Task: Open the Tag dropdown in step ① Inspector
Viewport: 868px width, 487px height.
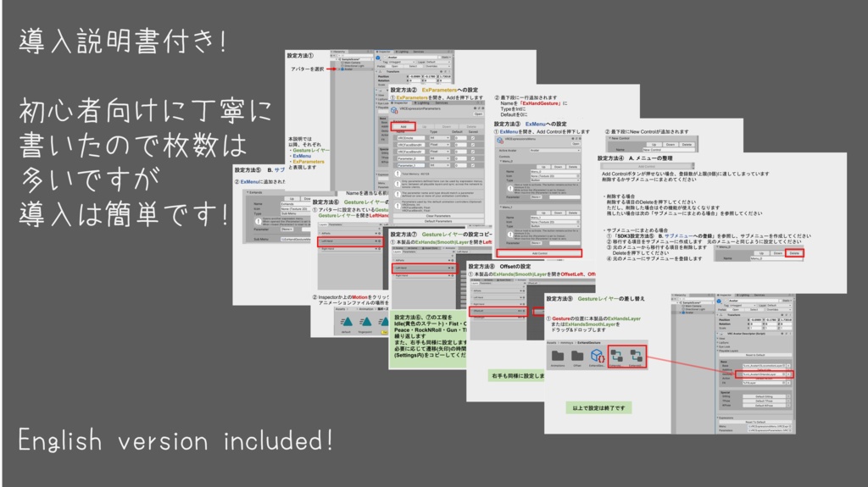Action: pyautogui.click(x=401, y=62)
